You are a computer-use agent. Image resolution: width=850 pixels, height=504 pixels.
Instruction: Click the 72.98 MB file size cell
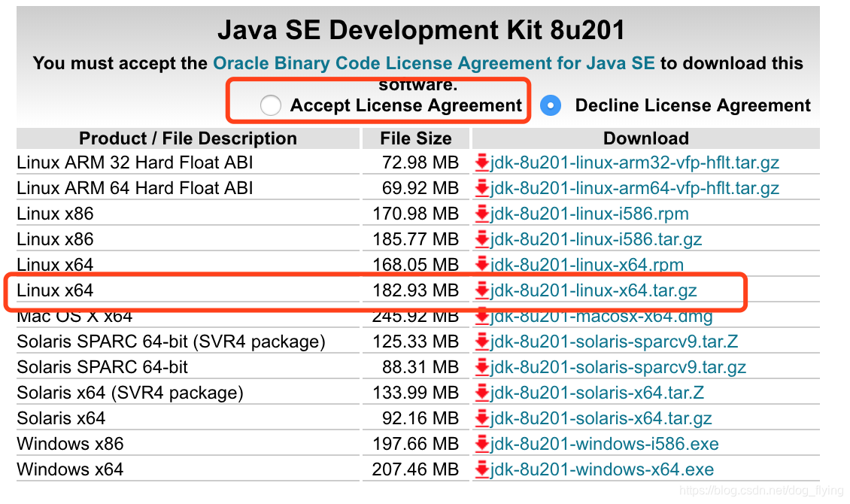coord(420,162)
